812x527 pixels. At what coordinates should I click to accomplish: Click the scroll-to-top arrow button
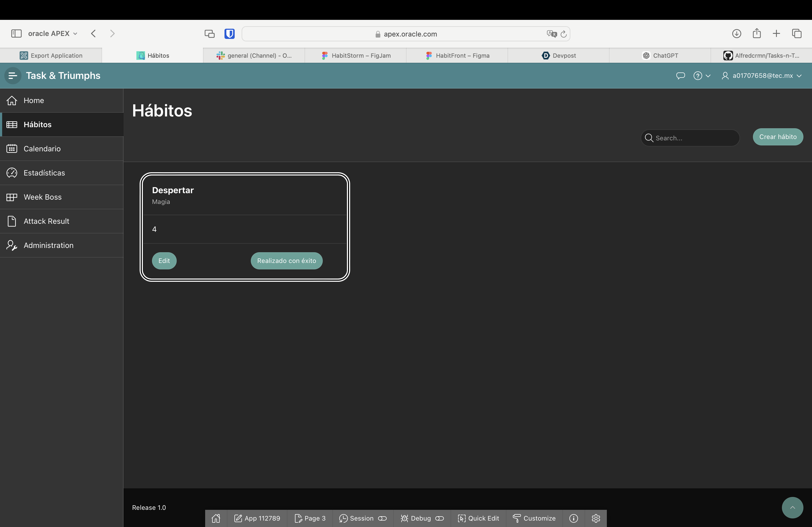point(792,507)
